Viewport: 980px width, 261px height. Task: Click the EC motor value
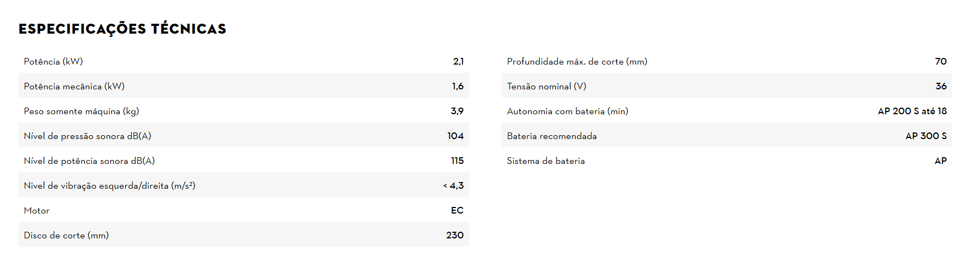coord(457,210)
